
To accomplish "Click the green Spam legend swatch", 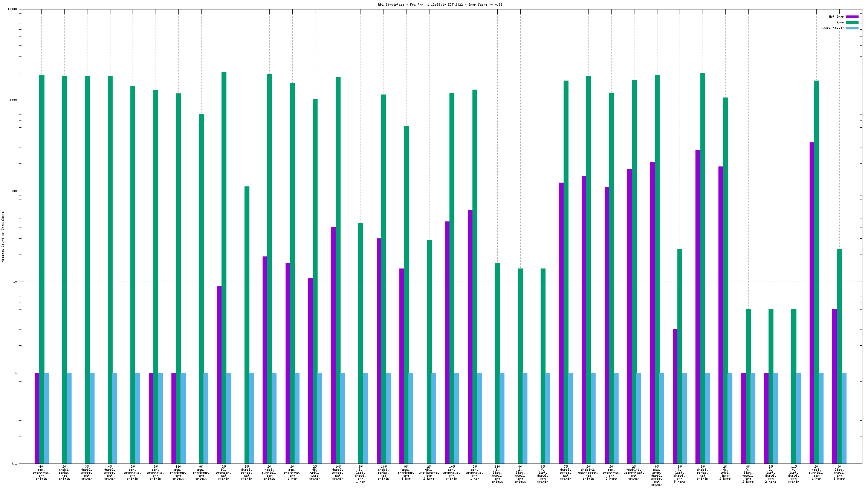I will [852, 22].
